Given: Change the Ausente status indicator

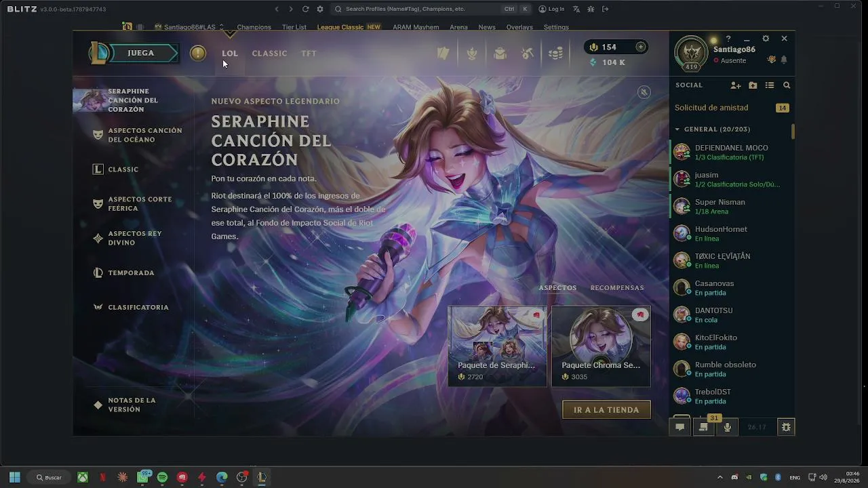Looking at the screenshot, I should click(730, 60).
